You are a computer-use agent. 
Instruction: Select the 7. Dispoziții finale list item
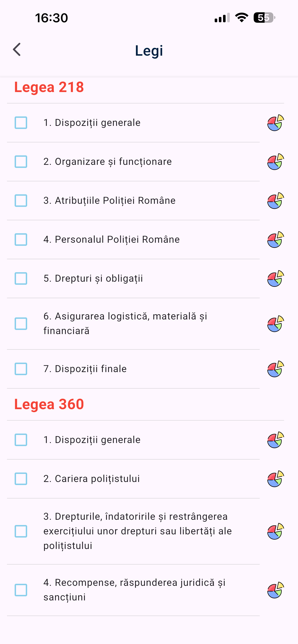click(133, 369)
